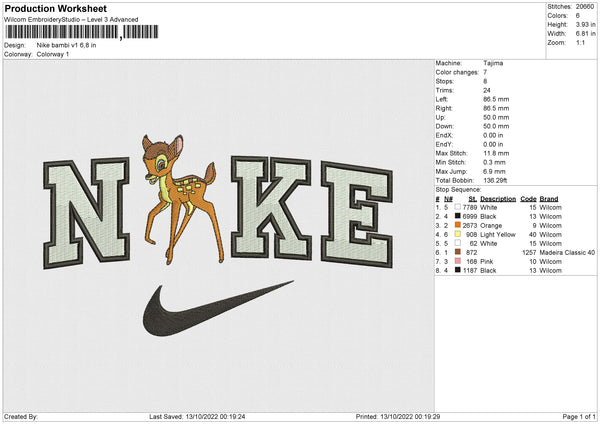Click the 'St.' column header
The width and height of the screenshot is (600, 424).
(x=473, y=199)
